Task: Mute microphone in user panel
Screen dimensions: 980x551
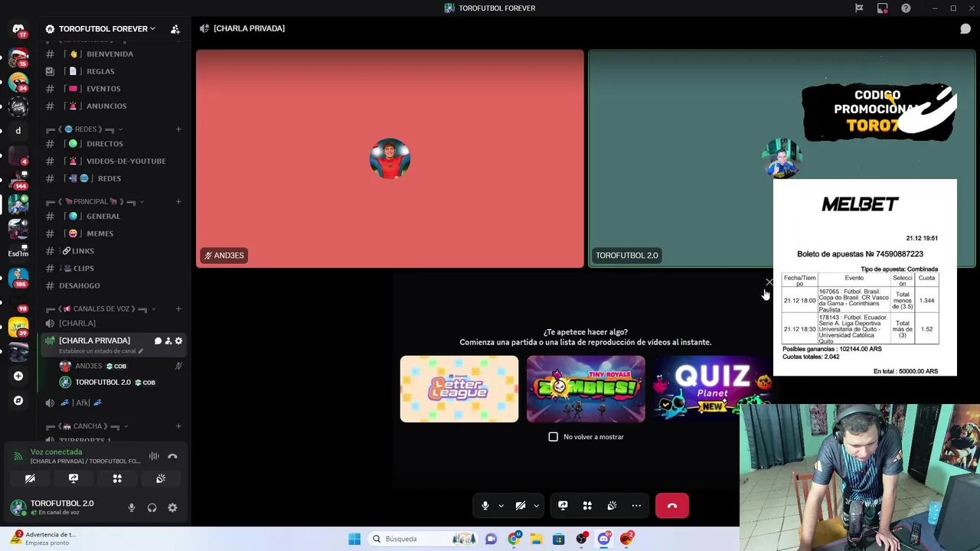Action: 132,507
